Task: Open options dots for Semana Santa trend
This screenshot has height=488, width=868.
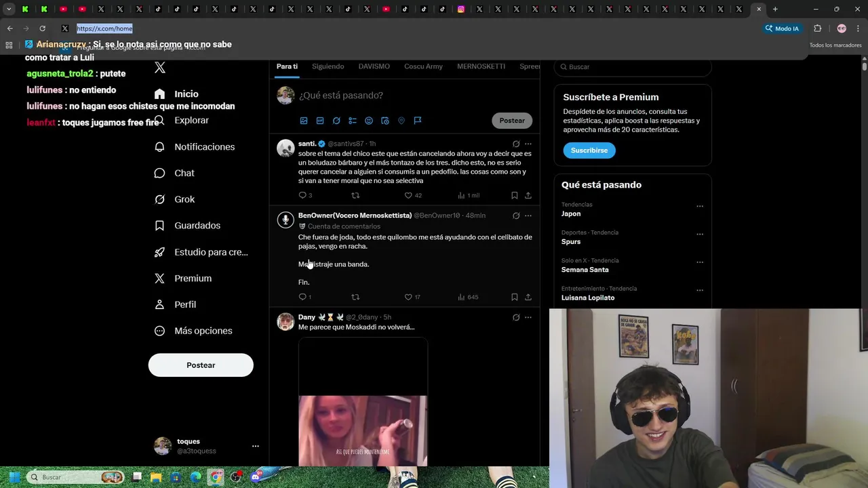Action: (700, 262)
